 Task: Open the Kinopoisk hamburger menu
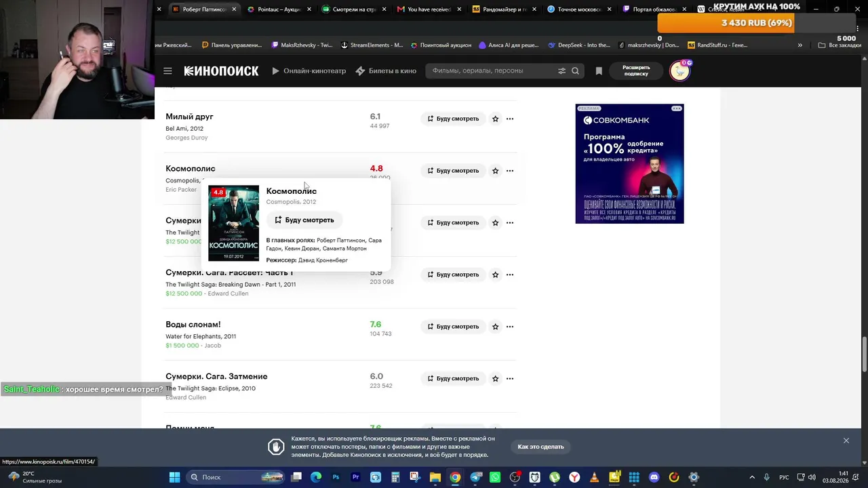coord(167,70)
